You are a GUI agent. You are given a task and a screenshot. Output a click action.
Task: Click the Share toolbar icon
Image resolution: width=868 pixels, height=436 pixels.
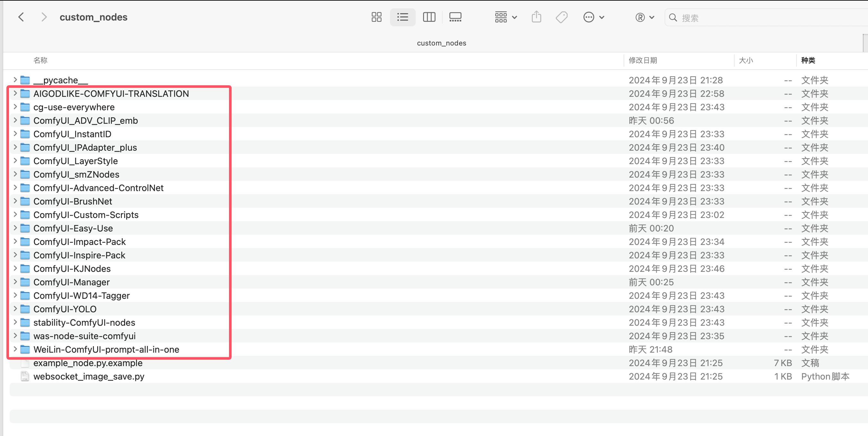536,17
